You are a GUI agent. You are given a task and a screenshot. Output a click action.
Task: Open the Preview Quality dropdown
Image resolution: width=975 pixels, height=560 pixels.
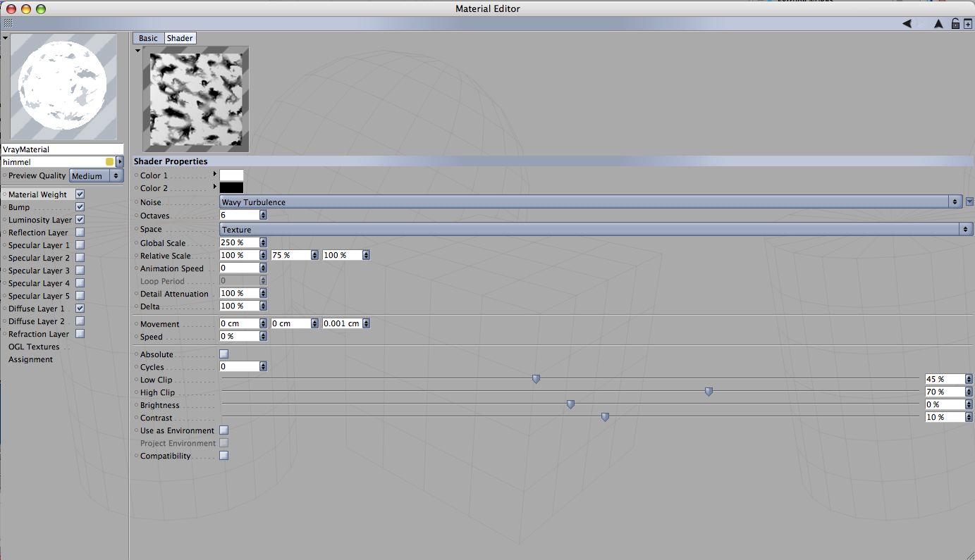pyautogui.click(x=97, y=176)
